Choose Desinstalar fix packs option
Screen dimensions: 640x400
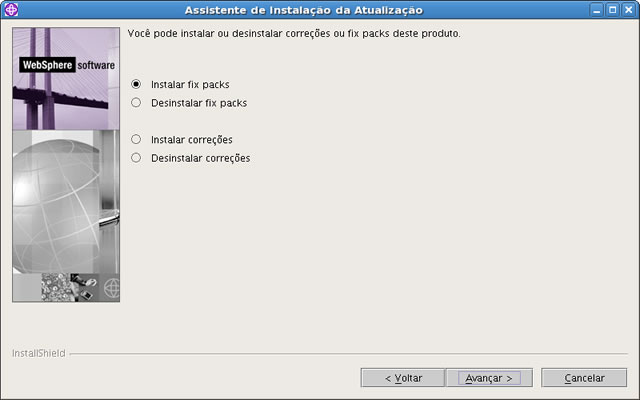pyautogui.click(x=136, y=102)
